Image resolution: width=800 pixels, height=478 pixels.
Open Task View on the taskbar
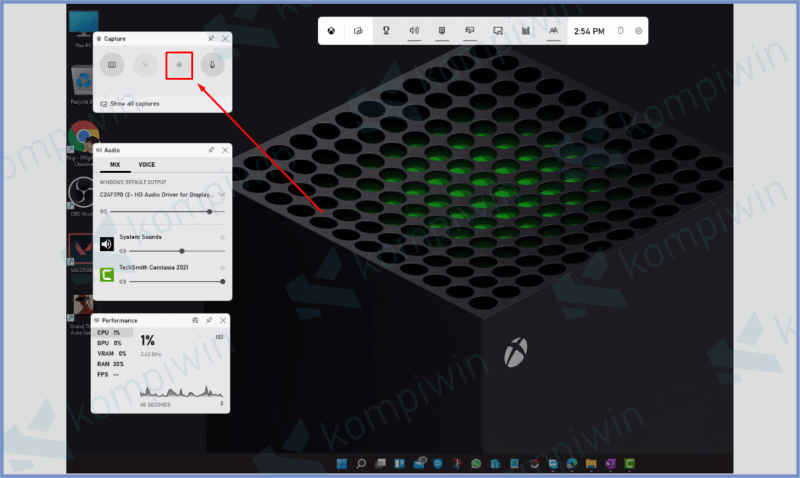coord(380,464)
